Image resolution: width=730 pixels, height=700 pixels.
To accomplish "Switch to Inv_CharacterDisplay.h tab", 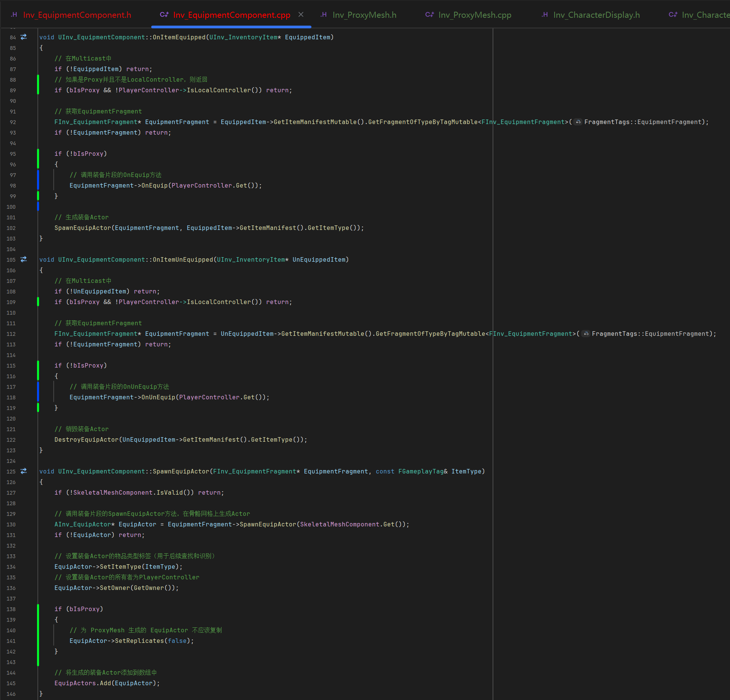I will point(596,15).
